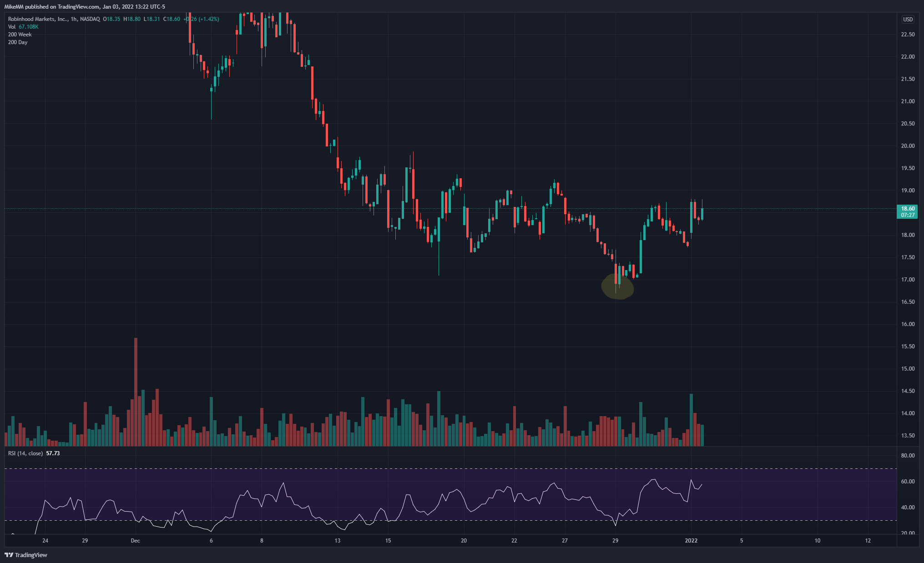Select the 200 Day indicator legend
The height and width of the screenshot is (563, 924).
click(18, 42)
